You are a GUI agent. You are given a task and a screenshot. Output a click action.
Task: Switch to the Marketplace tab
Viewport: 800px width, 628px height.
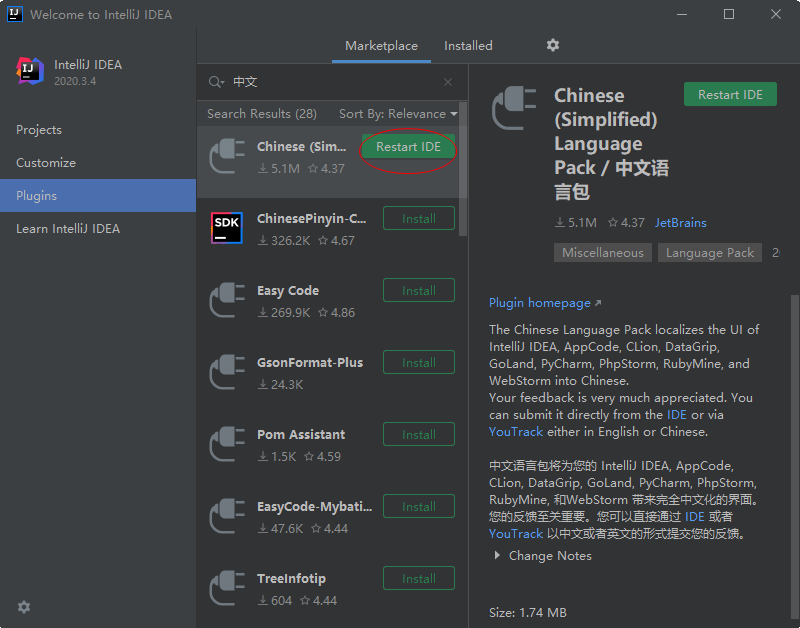click(381, 46)
